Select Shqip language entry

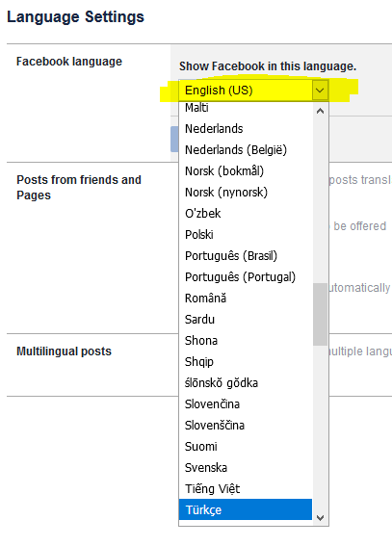click(246, 362)
